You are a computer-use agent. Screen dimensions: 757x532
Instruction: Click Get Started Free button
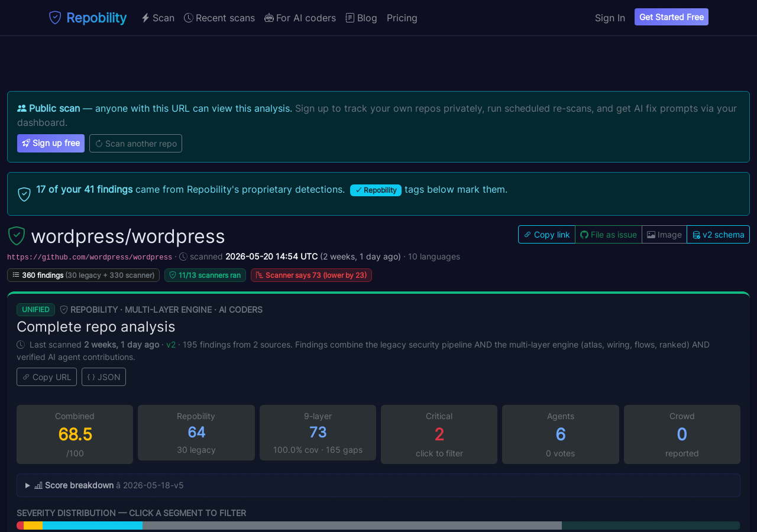click(671, 17)
